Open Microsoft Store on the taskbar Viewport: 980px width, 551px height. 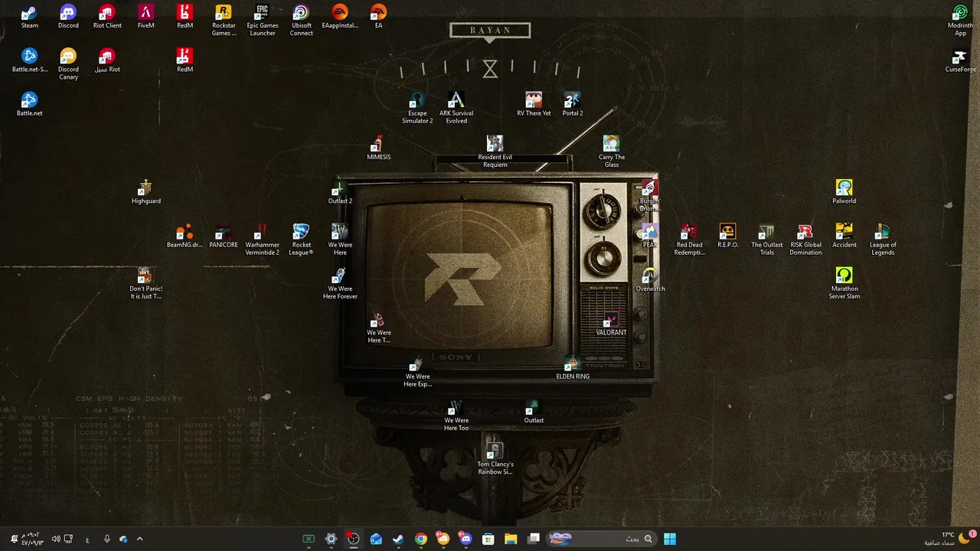[x=488, y=539]
